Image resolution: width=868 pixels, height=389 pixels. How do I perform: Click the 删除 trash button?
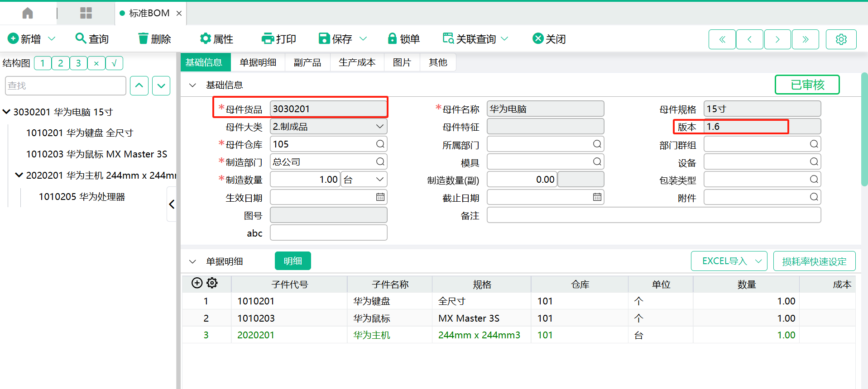tap(154, 39)
